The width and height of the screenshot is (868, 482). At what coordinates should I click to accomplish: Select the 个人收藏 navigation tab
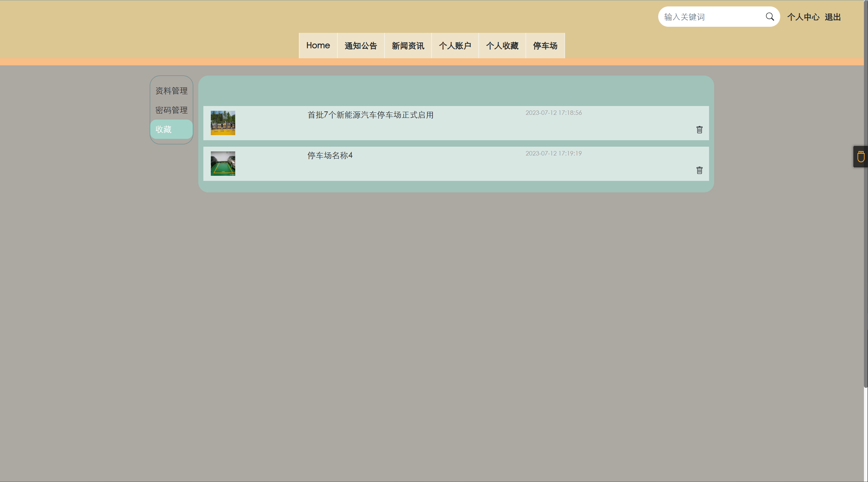502,46
